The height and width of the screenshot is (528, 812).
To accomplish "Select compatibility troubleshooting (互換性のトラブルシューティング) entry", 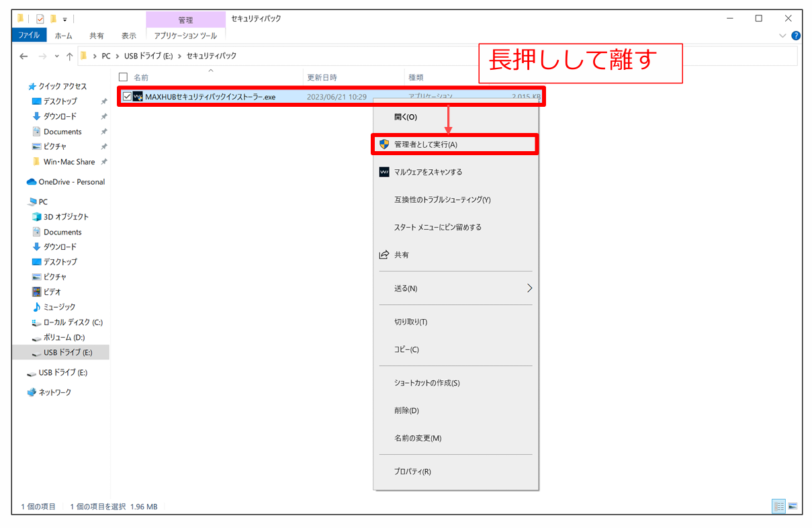I will (443, 200).
